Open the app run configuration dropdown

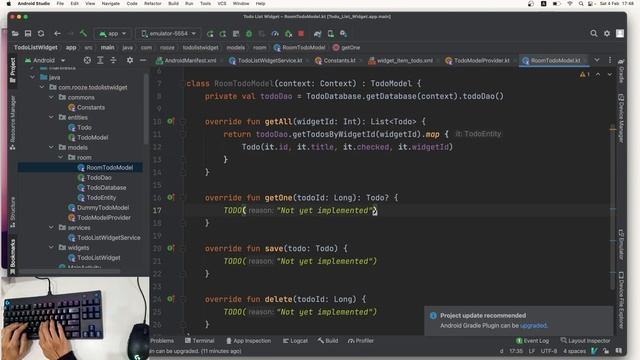pyautogui.click(x=113, y=33)
